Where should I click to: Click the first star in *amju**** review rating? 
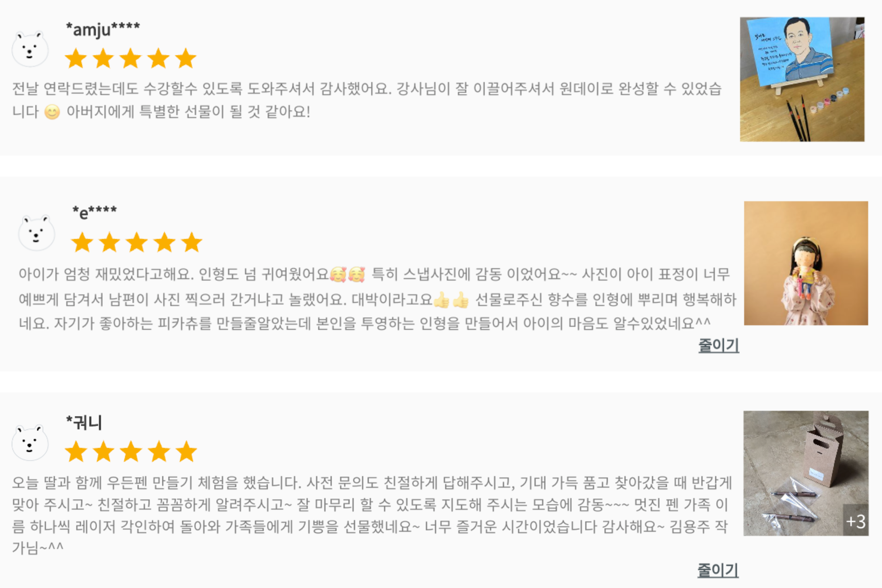click(x=76, y=59)
